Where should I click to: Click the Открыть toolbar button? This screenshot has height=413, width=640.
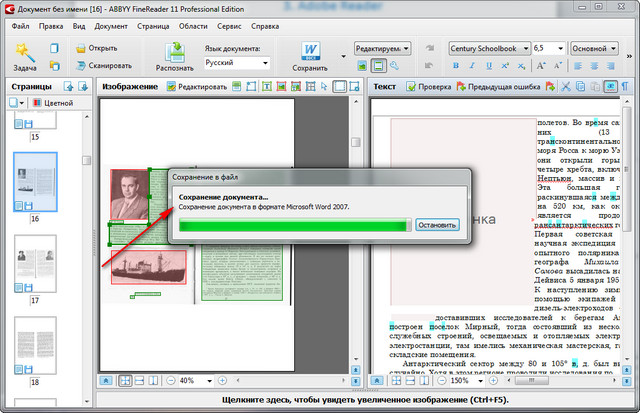click(x=97, y=48)
